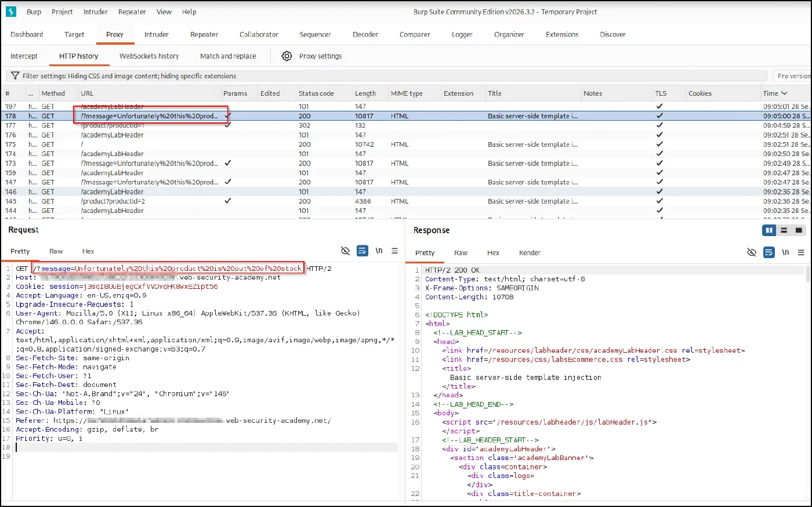Open the Response panel hamburger menu
This screenshot has width=812, height=507.
tap(801, 252)
